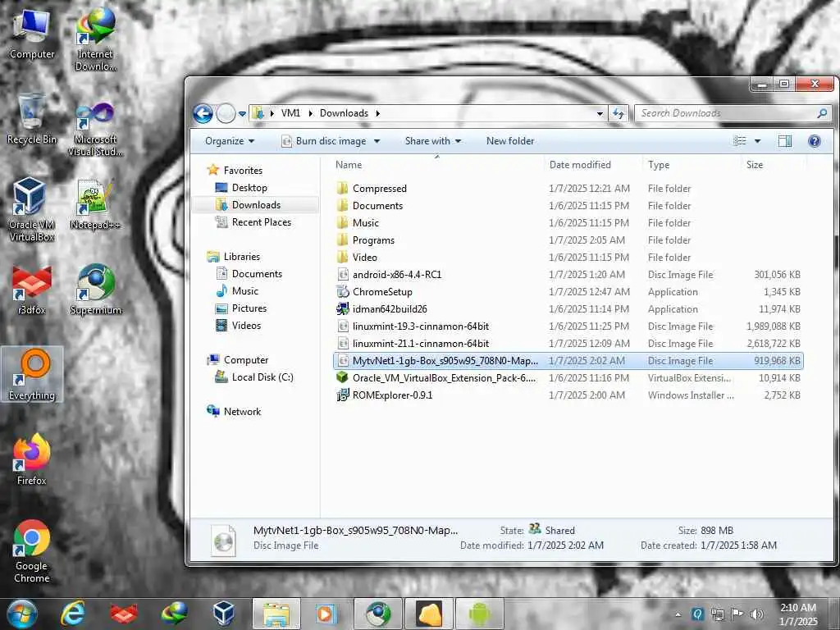Viewport: 840px width, 630px height.
Task: Change view with the views icon button
Action: pyautogui.click(x=740, y=141)
